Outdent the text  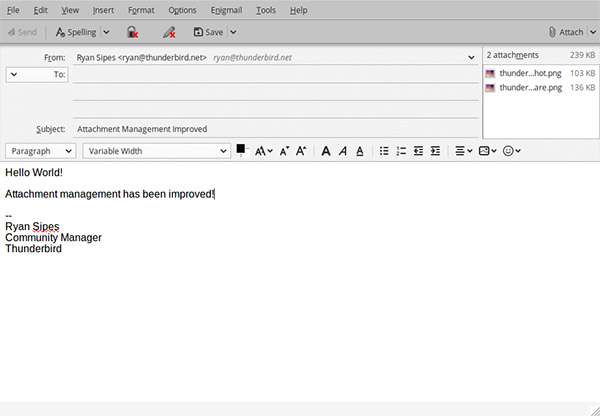click(x=418, y=151)
